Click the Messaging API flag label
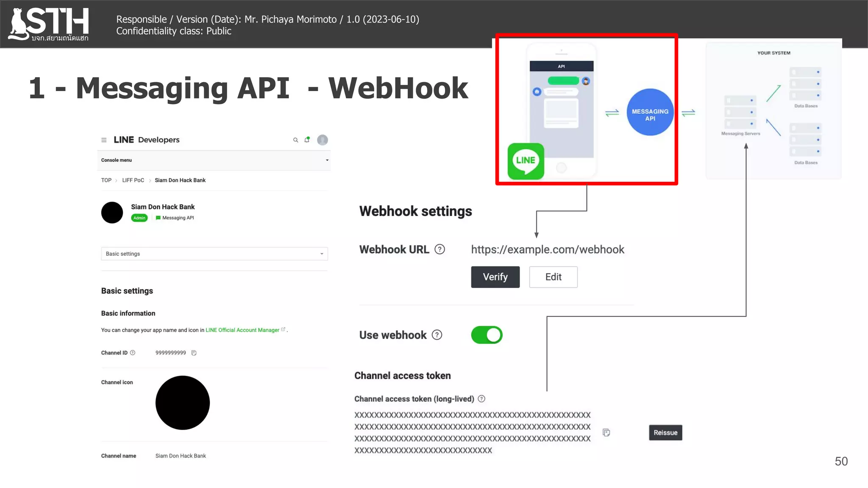 [x=175, y=218]
